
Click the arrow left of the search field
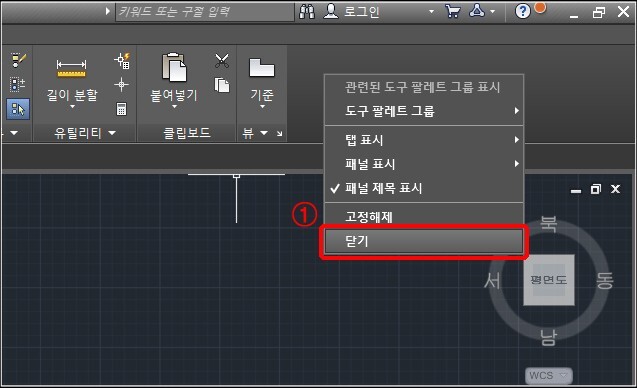[x=107, y=11]
